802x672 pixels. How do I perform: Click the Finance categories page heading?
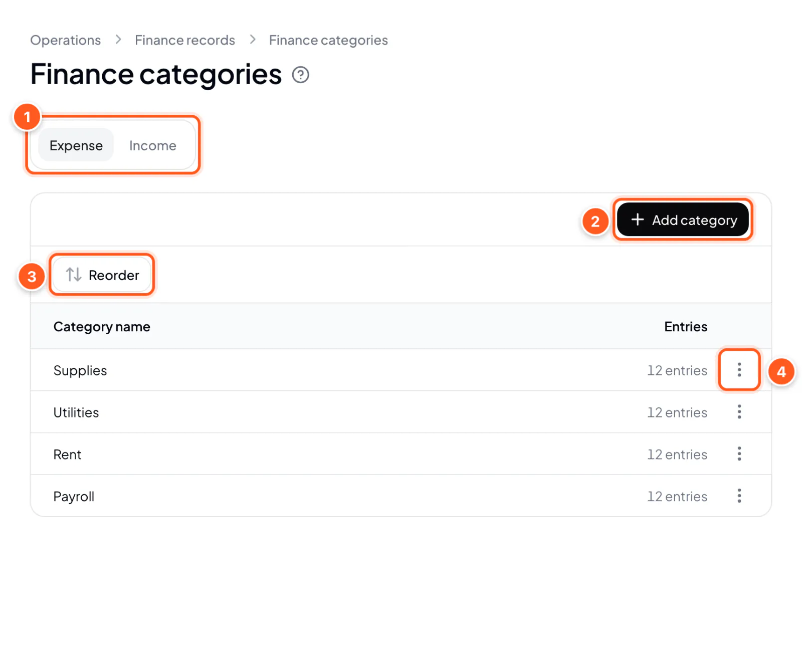click(x=156, y=75)
